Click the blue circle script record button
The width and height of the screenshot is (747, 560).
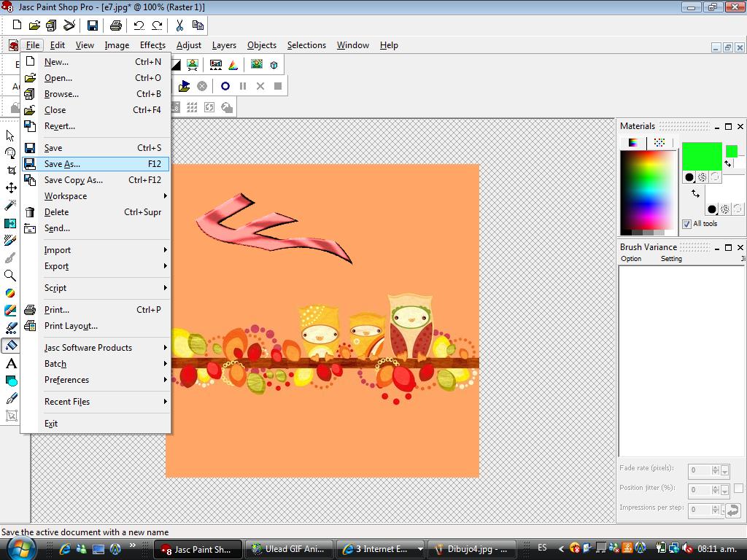tap(225, 86)
